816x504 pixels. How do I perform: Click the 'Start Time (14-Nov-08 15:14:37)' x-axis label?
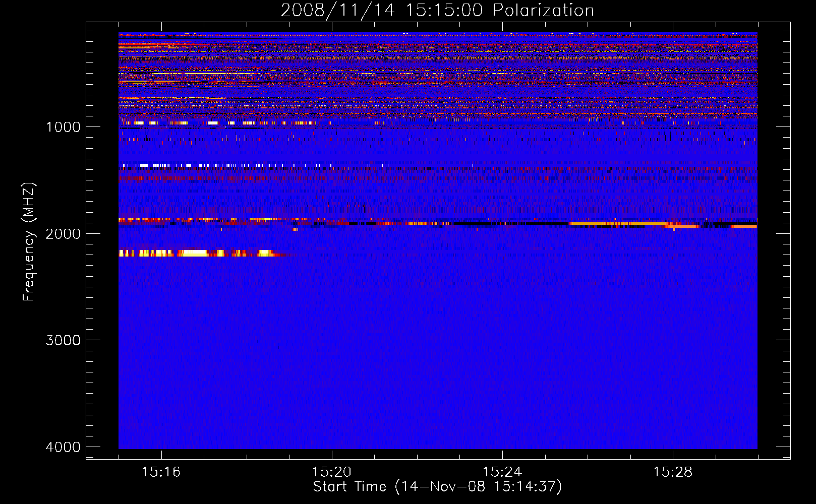[x=437, y=487]
